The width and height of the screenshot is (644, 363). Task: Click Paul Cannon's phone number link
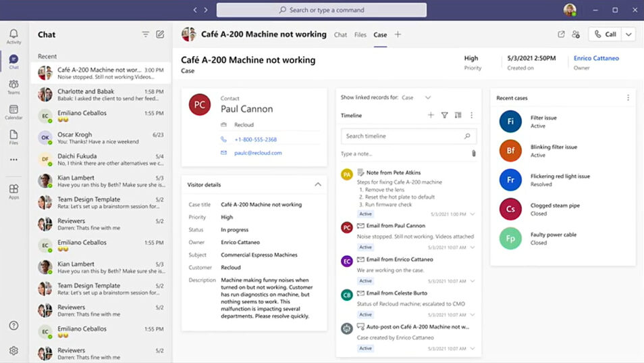point(255,139)
